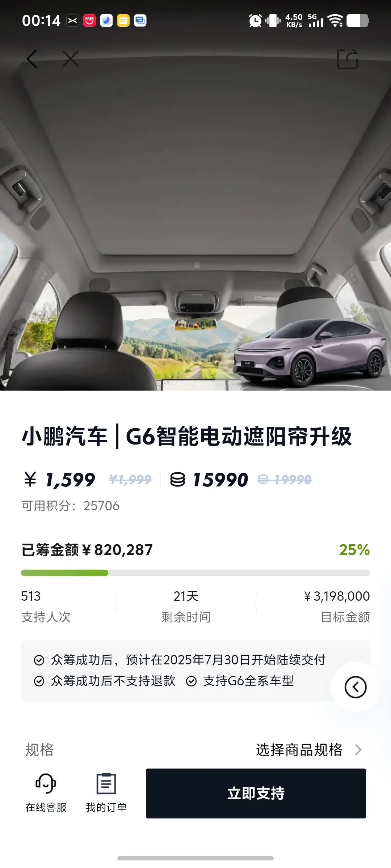Screen dimensions: 391x868
Task: Tap check mark beside G6 models supported
Action: click(x=191, y=681)
